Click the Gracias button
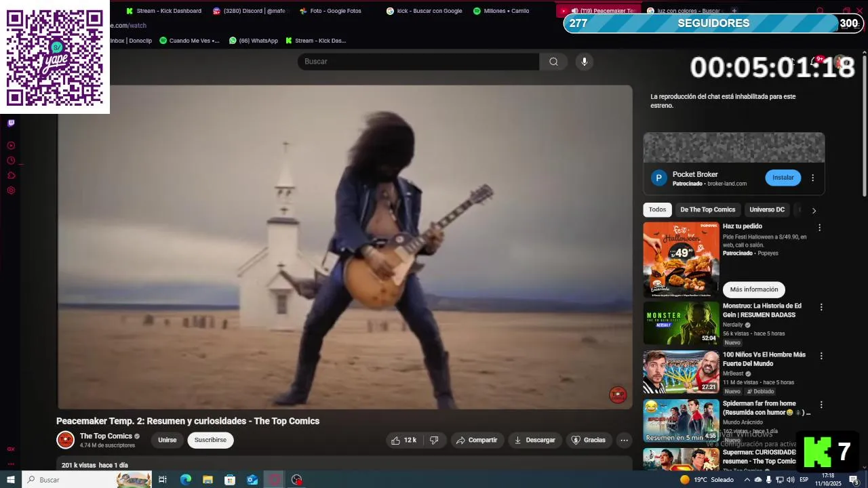Screen dimensions: 868x488 589,440
